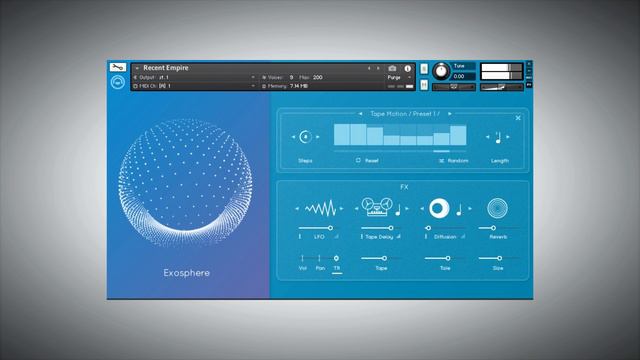
Task: Adjust the Tone slider
Action: pyautogui.click(x=444, y=258)
